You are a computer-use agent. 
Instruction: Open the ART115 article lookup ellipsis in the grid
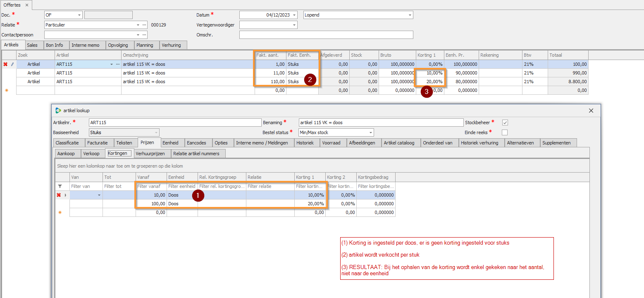117,64
